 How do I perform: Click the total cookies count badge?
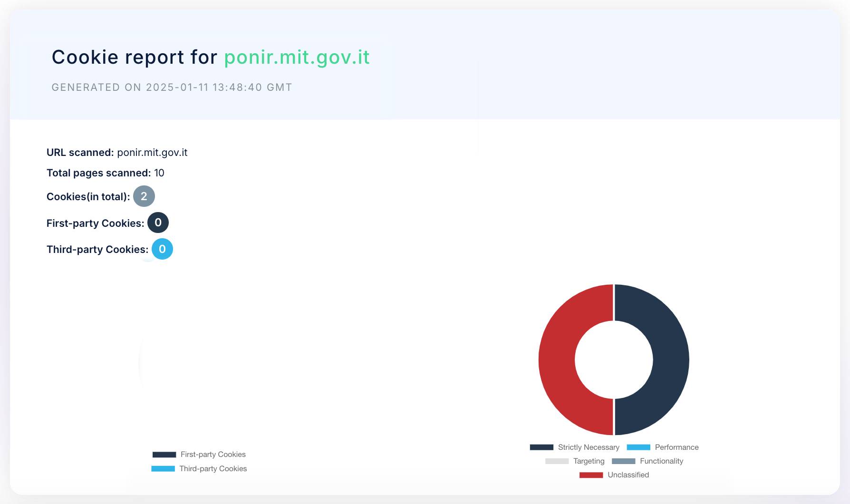[x=144, y=196]
